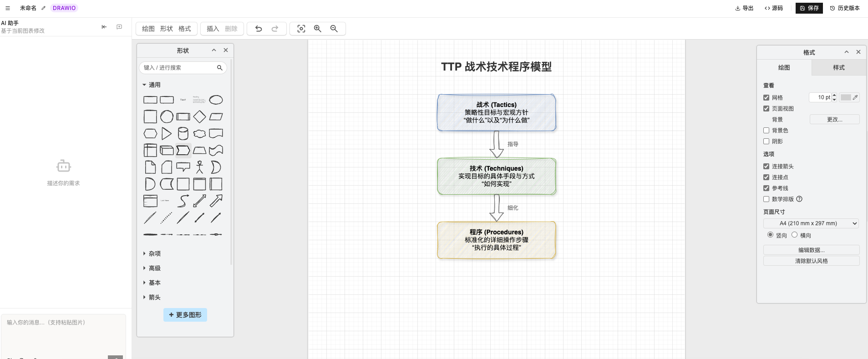Click the zoom out magnifier icon

334,29
